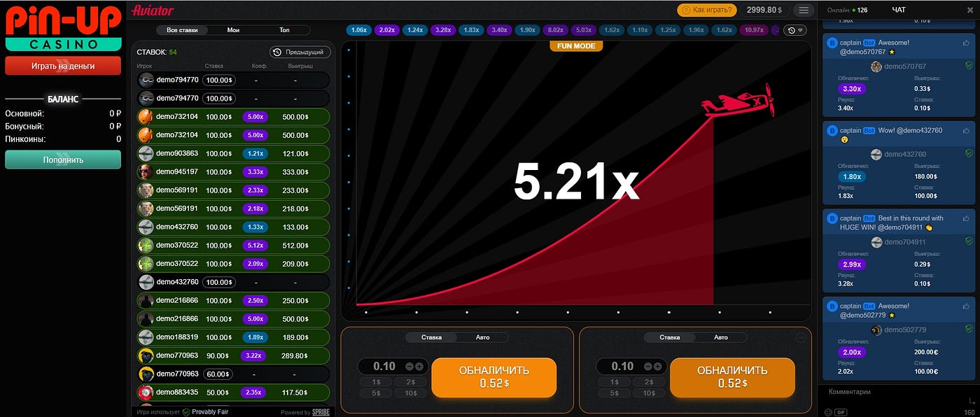Click avatar of demo883435

coord(145,393)
